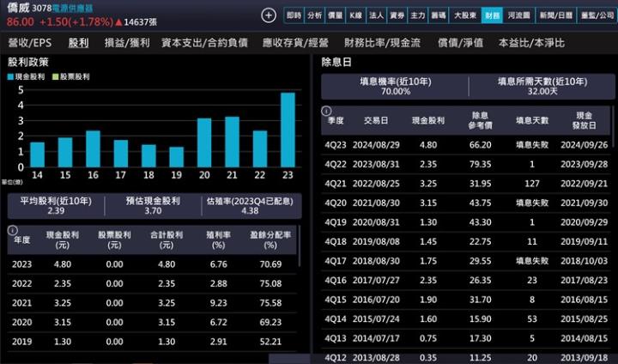Click 填息機率(近10年) 70.00% box
The height and width of the screenshot is (364, 618).
point(396,87)
